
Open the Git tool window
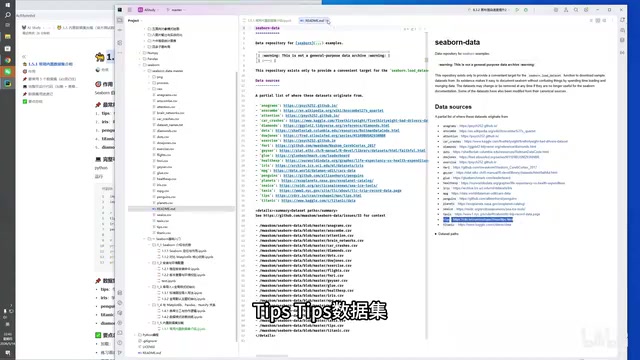tap(120, 353)
